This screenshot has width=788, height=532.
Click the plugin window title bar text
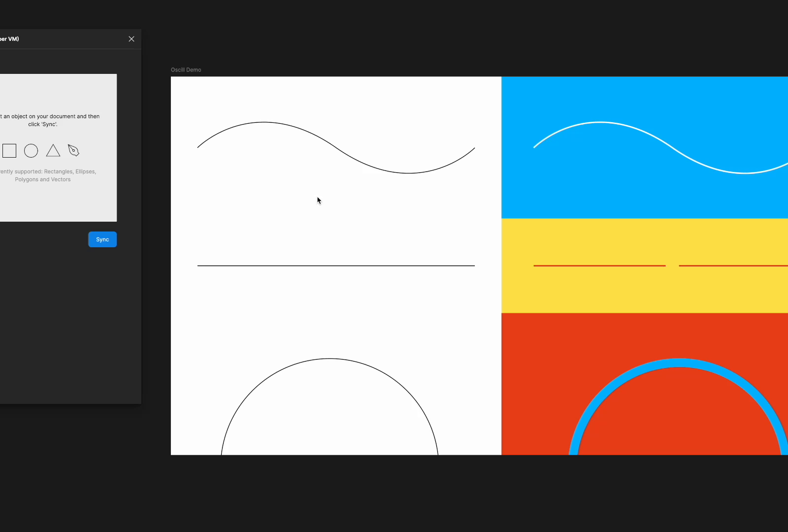tap(10, 38)
